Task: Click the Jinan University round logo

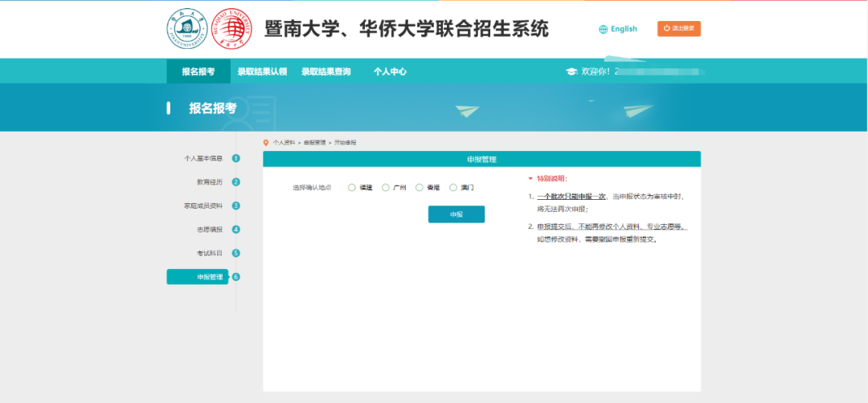Action: point(187,29)
